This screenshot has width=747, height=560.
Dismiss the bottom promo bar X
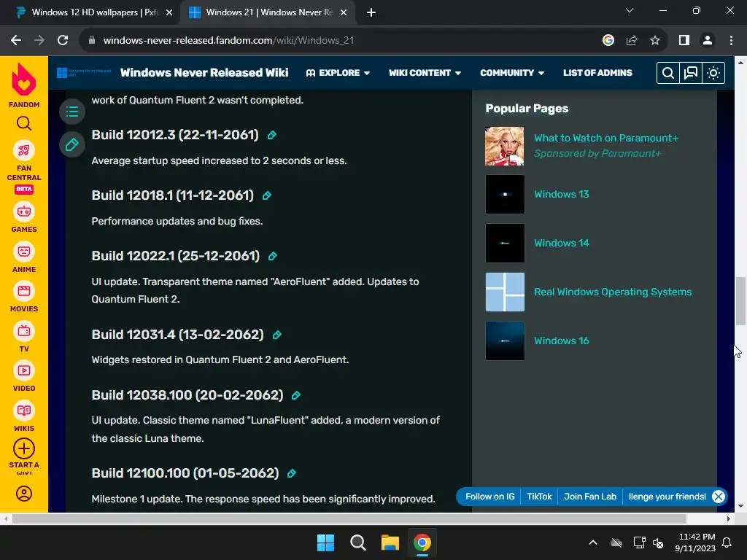tap(719, 497)
